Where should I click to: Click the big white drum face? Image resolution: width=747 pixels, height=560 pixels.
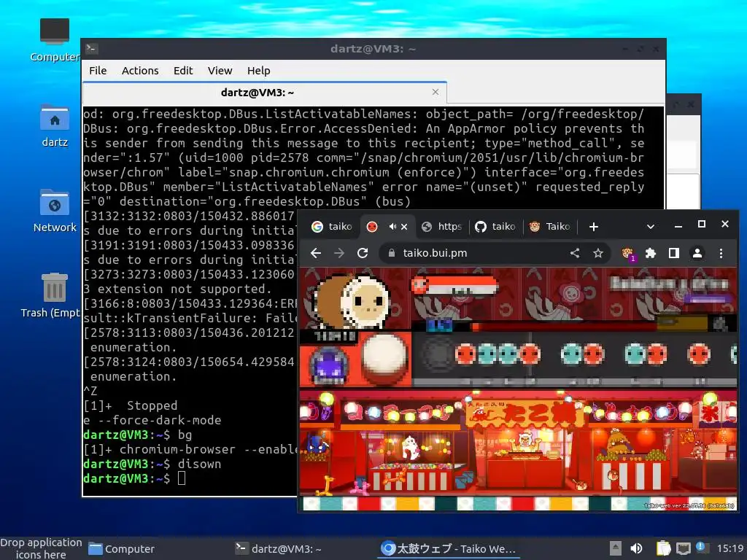(384, 357)
